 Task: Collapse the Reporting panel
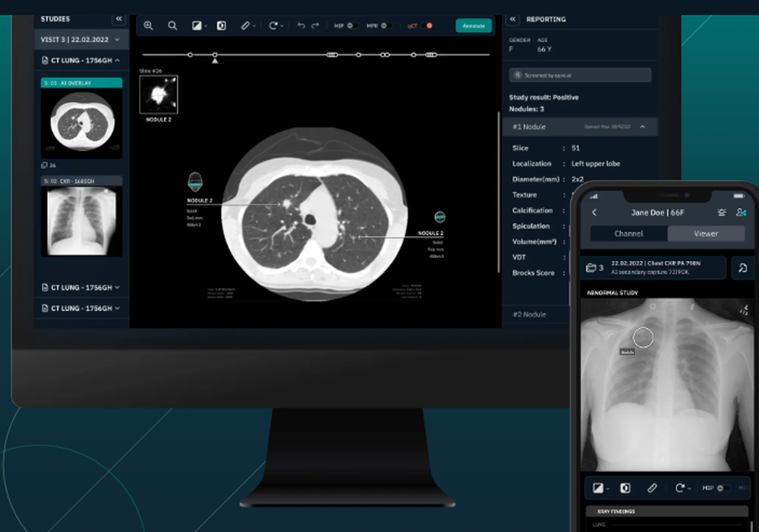(512, 20)
